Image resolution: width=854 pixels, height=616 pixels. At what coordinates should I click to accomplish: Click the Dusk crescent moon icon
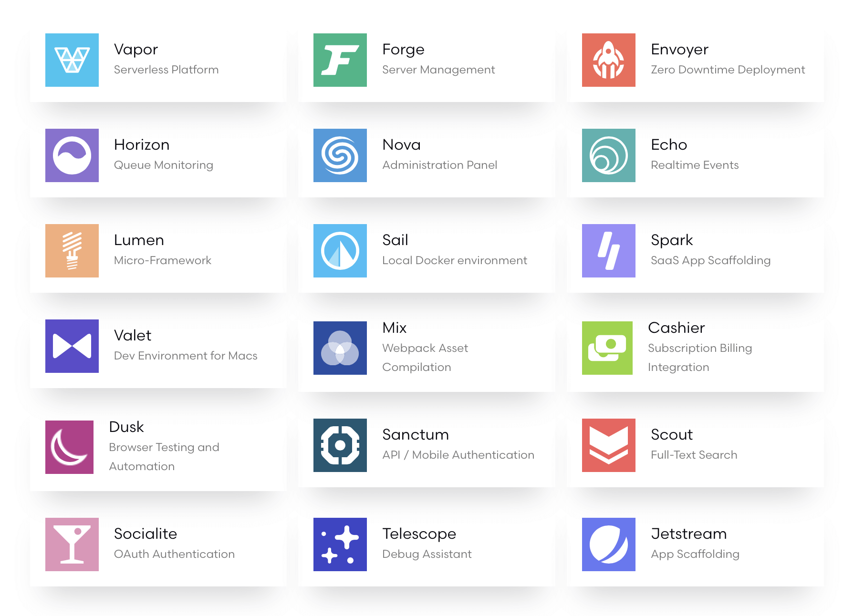coord(69,447)
